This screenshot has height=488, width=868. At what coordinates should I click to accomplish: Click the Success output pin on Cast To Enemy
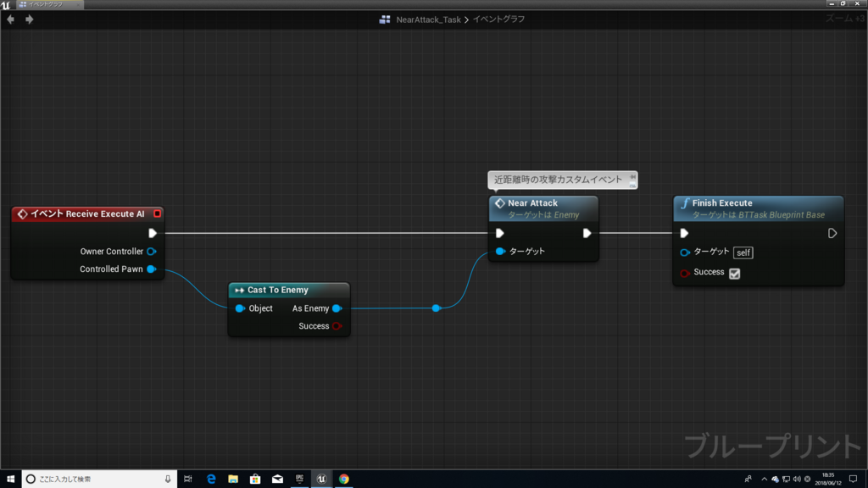[x=337, y=326]
